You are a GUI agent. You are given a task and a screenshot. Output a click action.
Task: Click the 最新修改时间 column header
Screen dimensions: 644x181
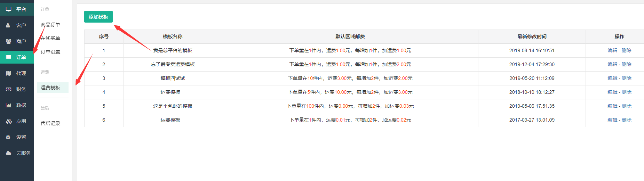[x=532, y=36]
